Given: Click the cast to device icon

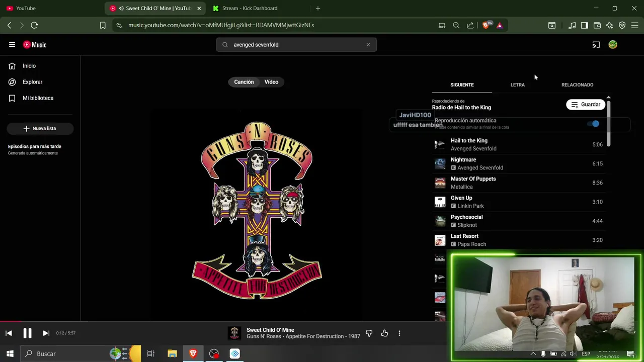Looking at the screenshot, I should (596, 45).
